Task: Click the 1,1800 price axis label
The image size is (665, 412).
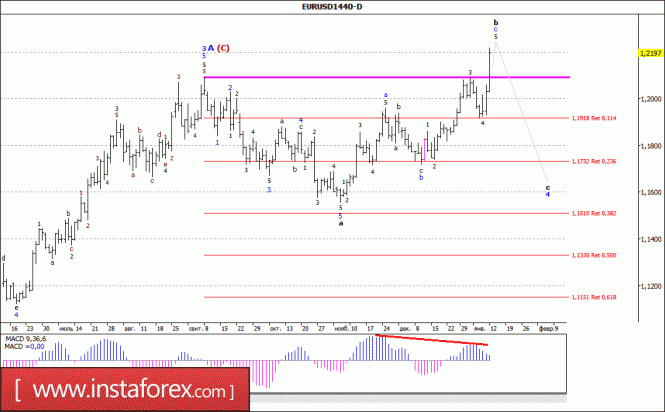Action: [x=651, y=146]
